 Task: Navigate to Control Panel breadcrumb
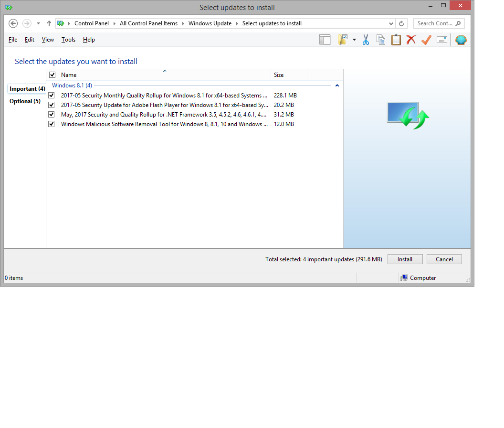92,23
